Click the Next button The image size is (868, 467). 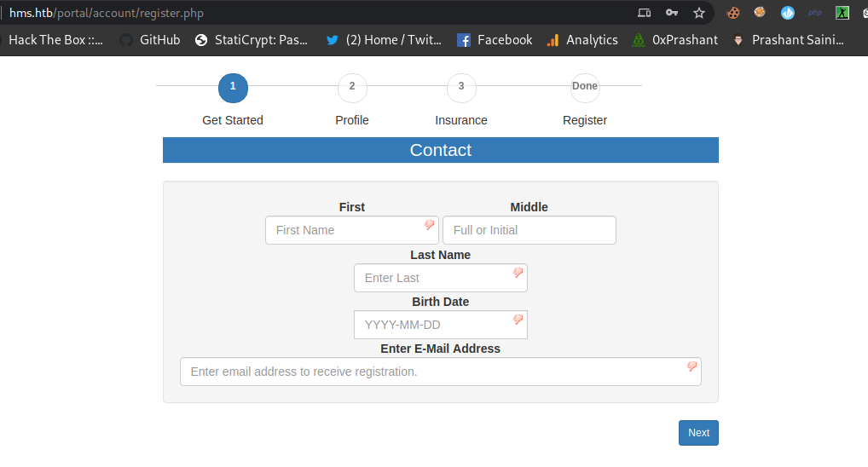tap(698, 433)
